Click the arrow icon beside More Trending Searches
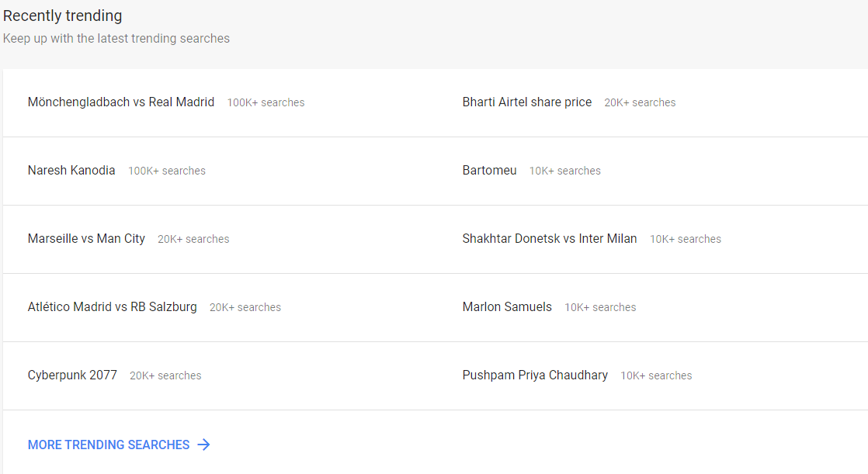This screenshot has width=868, height=474. pos(203,445)
